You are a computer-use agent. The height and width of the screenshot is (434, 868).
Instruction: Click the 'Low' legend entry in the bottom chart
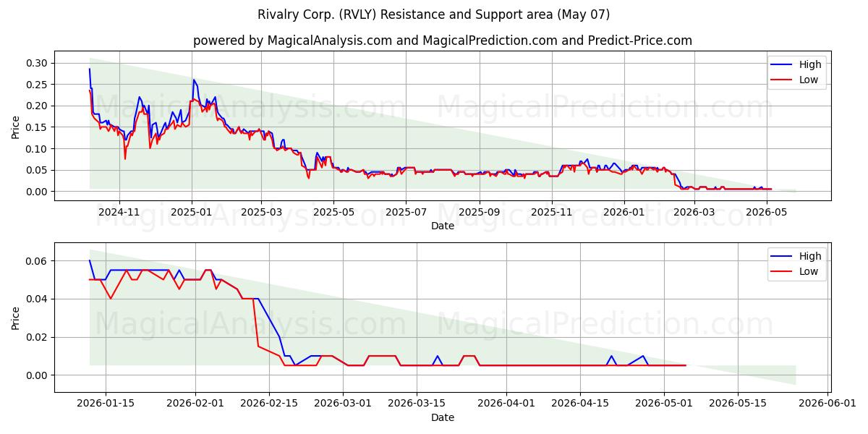pyautogui.click(x=809, y=272)
